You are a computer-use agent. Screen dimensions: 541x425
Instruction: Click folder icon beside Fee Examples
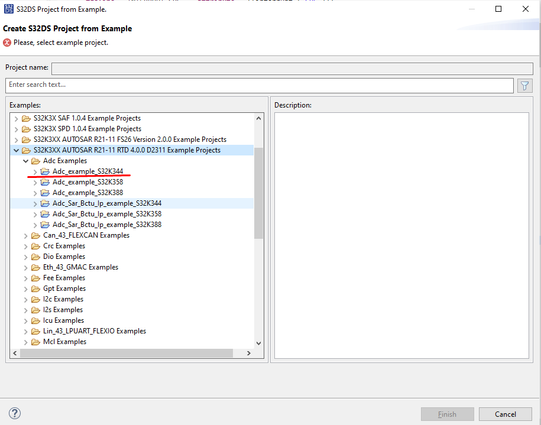(36, 278)
